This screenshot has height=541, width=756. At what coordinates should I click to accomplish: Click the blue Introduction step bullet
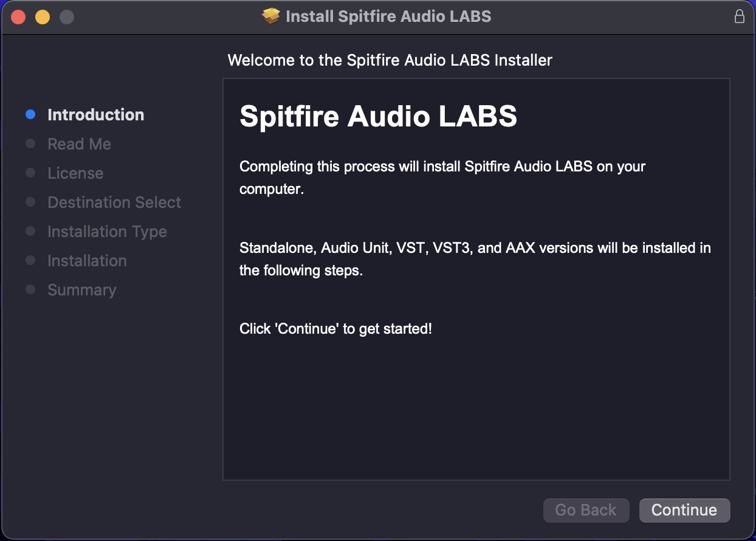[x=30, y=115]
